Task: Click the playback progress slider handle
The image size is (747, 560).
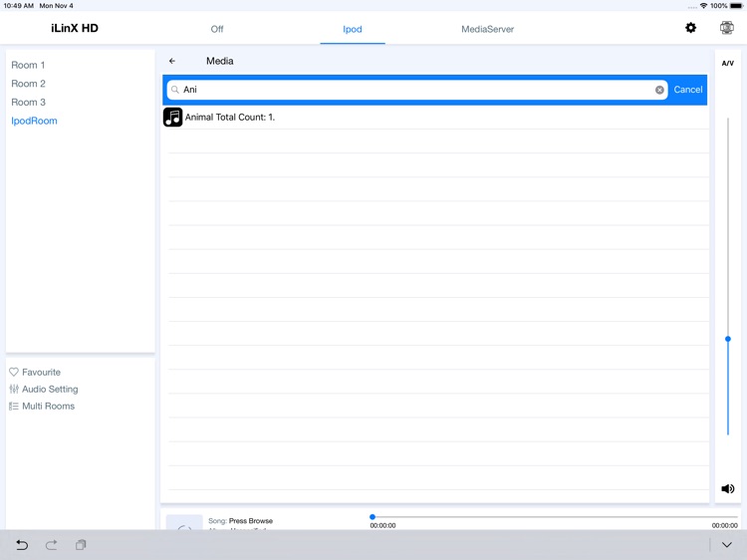Action: (x=373, y=516)
